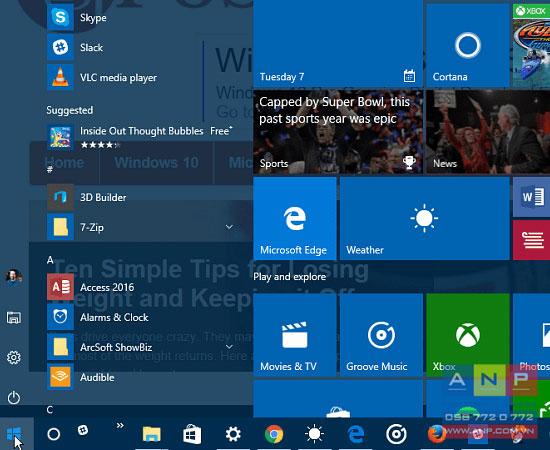The image size is (550, 450).
Task: Open the 7-Zip folder entry
Action: click(140, 227)
